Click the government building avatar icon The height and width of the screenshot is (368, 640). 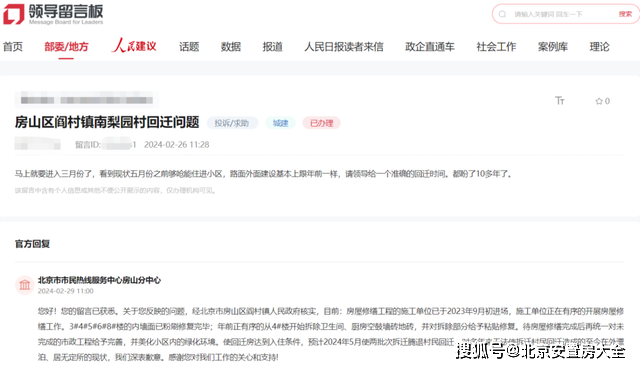click(x=24, y=285)
